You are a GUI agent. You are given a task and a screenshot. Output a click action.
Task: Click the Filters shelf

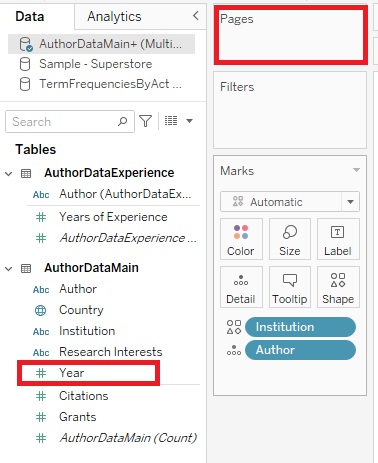tap(290, 110)
